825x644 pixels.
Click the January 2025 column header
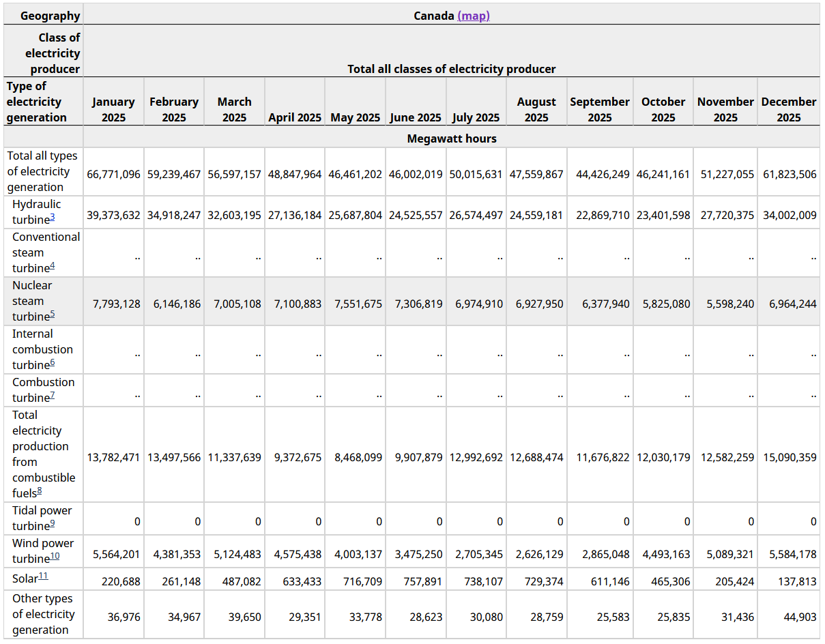click(113, 109)
